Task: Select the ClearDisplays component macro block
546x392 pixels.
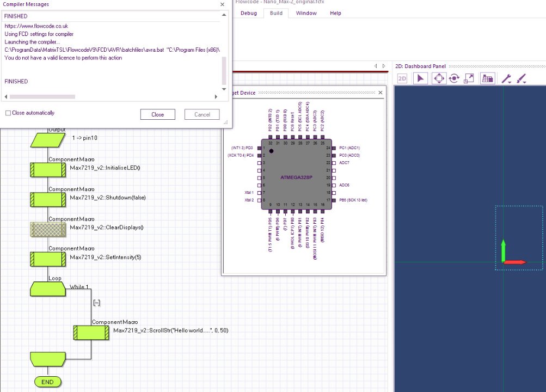Action: click(x=47, y=230)
